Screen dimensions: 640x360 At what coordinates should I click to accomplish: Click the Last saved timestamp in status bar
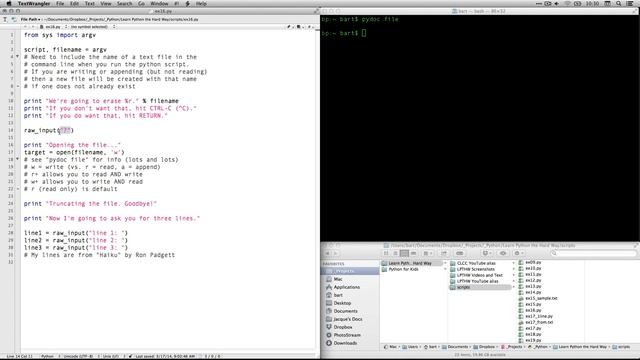coord(165,356)
